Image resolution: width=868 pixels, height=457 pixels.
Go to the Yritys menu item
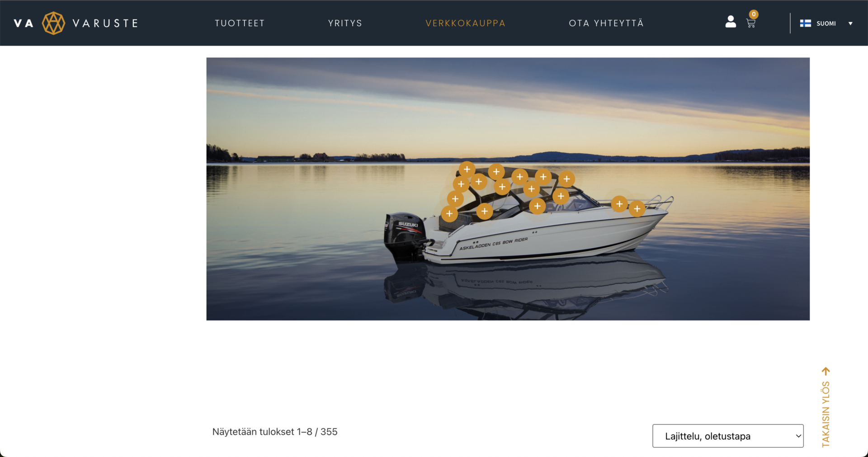click(345, 23)
